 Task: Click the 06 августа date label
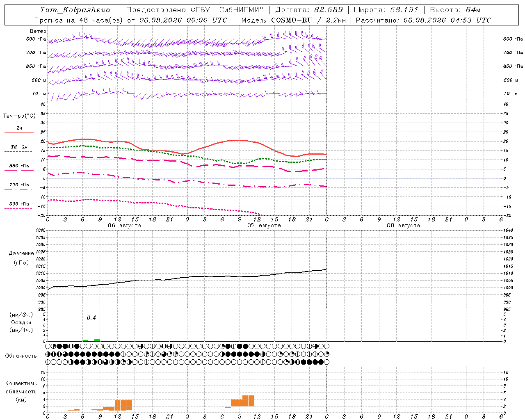[125, 226]
